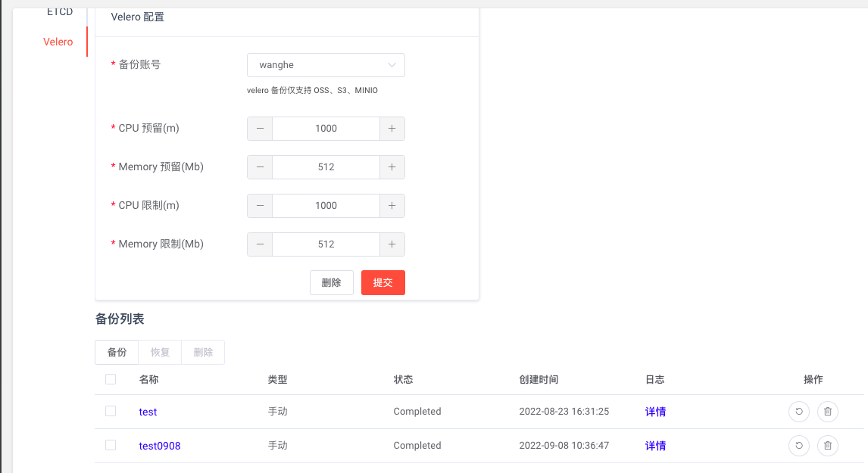
Task: Increase CPU 预留(m) with the plus button
Action: [392, 129]
